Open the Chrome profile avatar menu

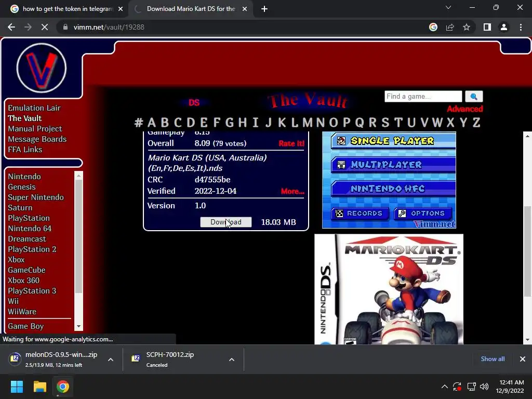[x=504, y=27]
